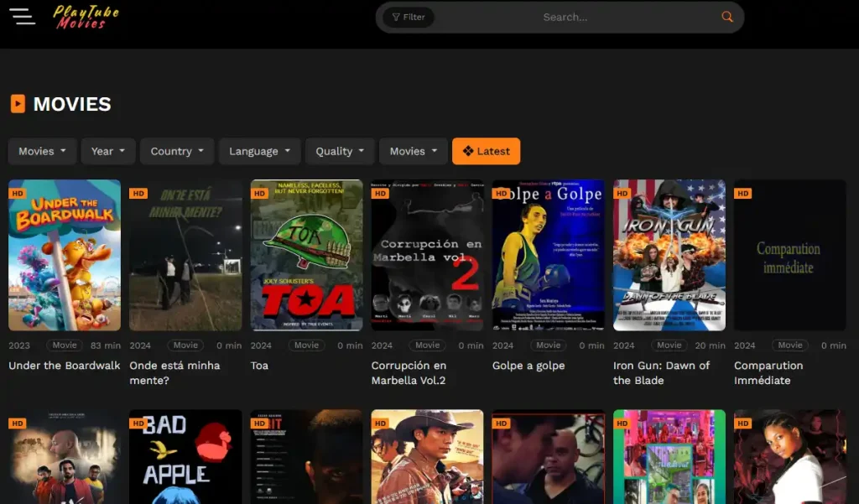Open the Comparution immédiate poster
This screenshot has height=504, width=859.
click(790, 255)
